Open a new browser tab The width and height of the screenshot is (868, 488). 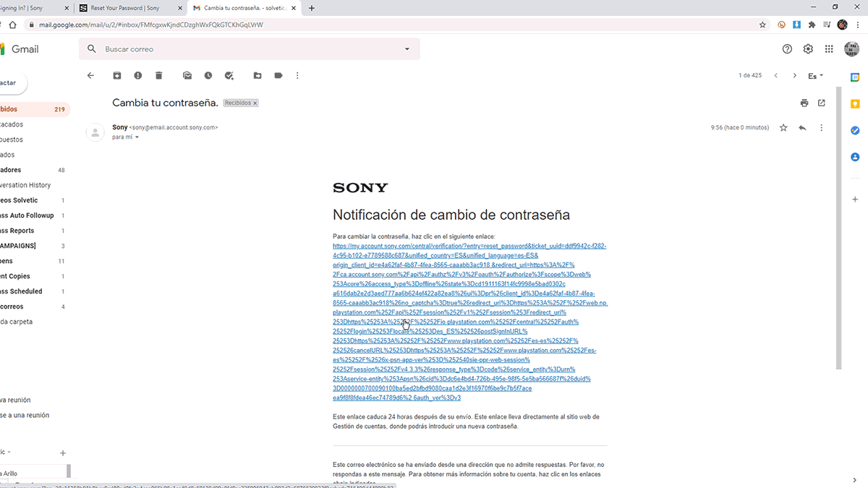click(x=312, y=8)
